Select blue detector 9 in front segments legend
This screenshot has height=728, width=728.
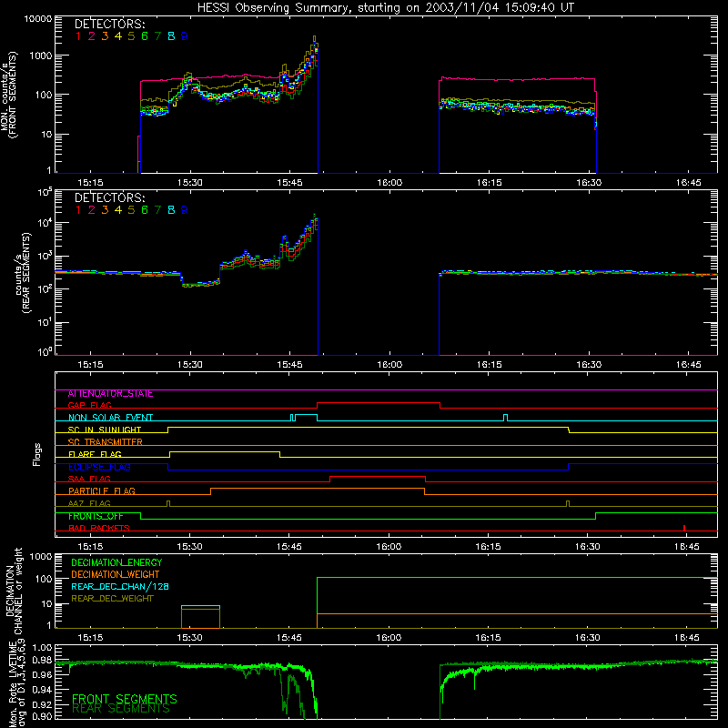pos(185,36)
